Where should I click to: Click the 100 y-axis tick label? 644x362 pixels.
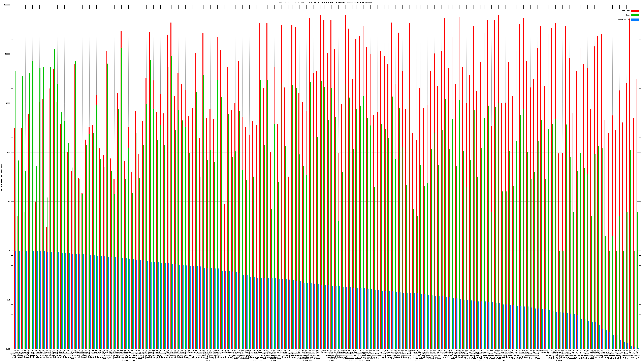(x=8, y=152)
